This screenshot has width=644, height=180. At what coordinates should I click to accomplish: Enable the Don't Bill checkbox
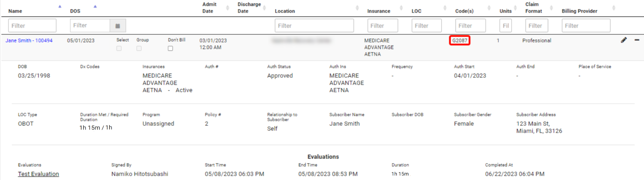click(x=170, y=49)
